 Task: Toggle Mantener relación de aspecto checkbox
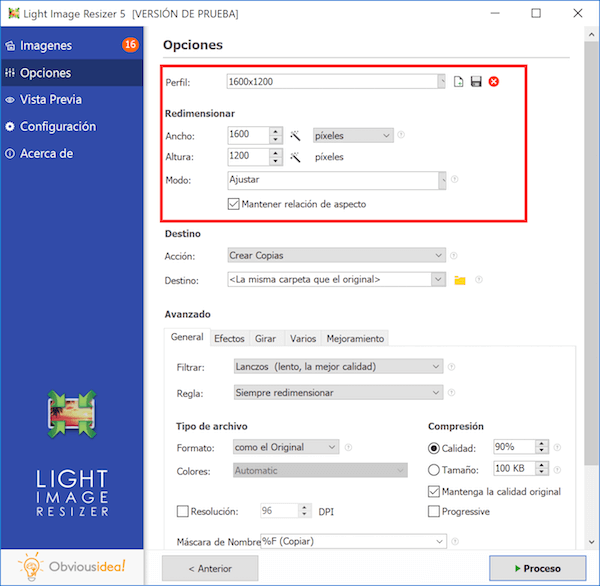(x=233, y=204)
